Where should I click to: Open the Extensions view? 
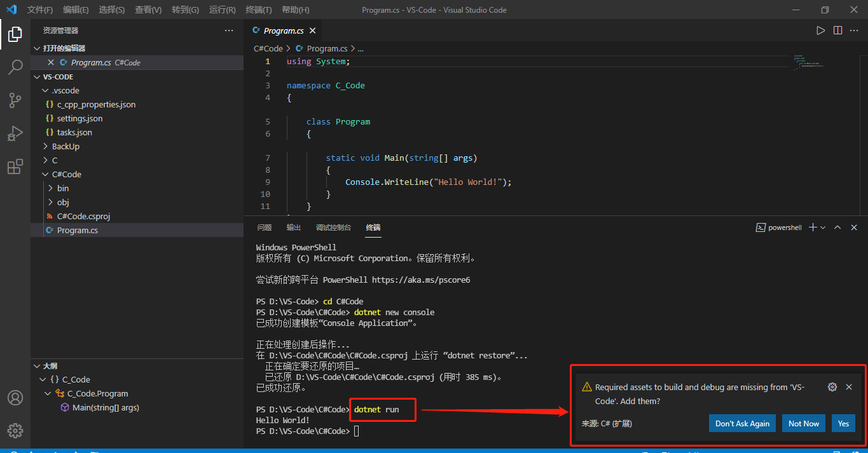(15, 166)
